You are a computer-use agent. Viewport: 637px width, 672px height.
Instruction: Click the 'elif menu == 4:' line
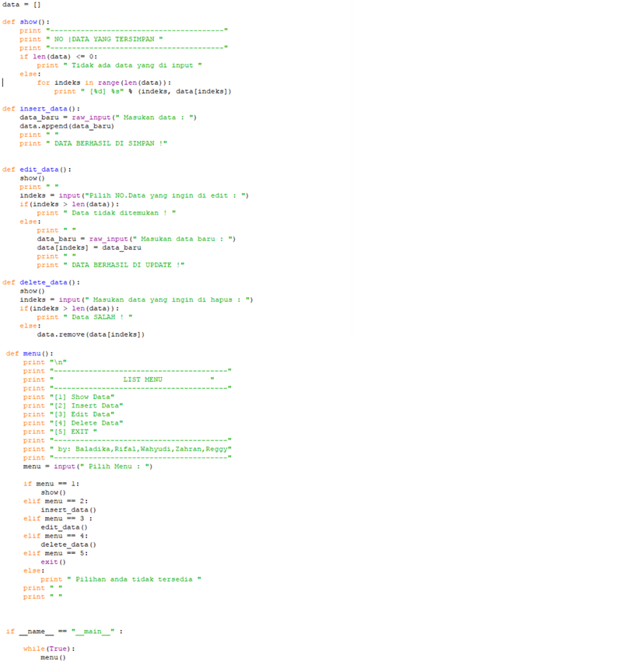[x=56, y=536]
